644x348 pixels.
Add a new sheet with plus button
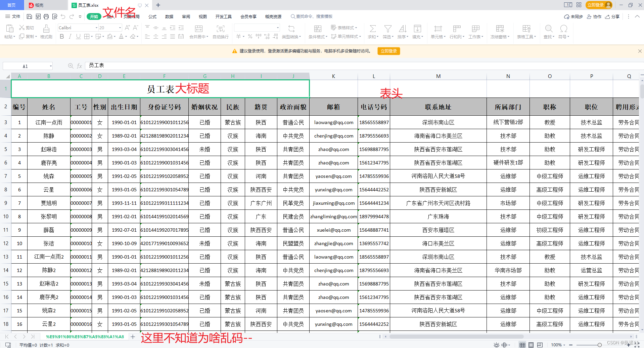pyautogui.click(x=133, y=337)
